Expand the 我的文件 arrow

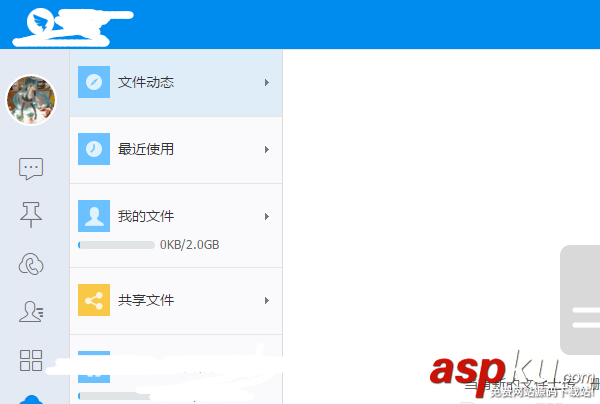point(267,216)
